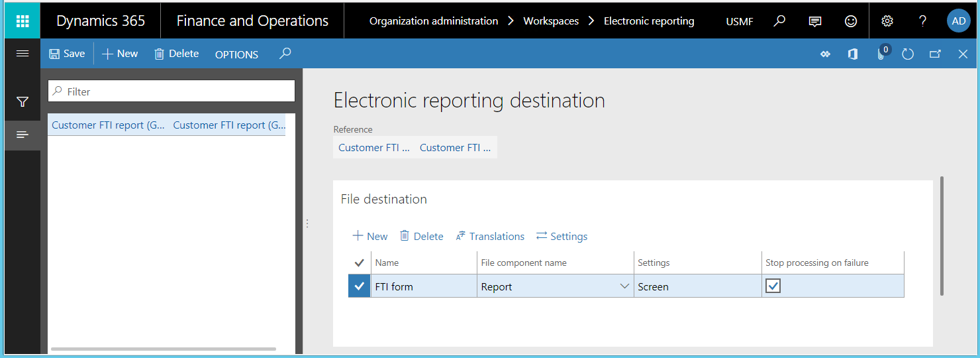This screenshot has width=980, height=358.
Task: Click the second Customer FTI reference link
Action: (x=455, y=147)
